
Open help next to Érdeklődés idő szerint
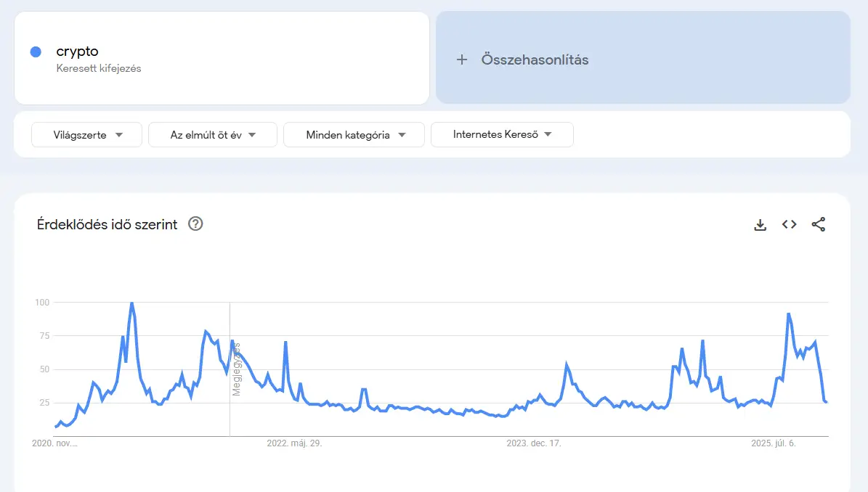point(195,224)
